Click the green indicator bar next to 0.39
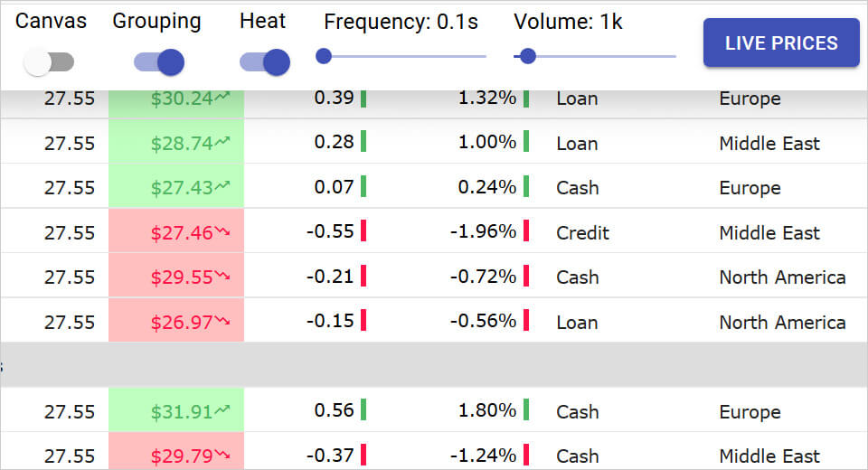Viewport: 868px width, 470px height. pyautogui.click(x=363, y=98)
